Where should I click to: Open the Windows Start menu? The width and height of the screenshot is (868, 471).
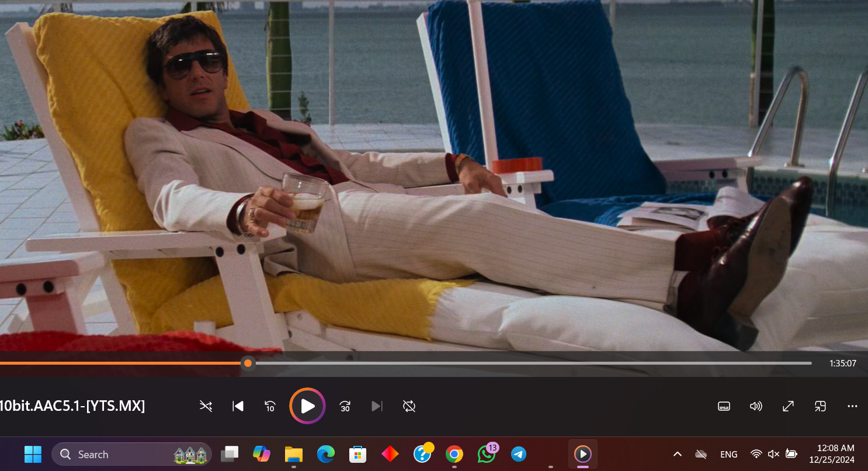click(x=33, y=454)
